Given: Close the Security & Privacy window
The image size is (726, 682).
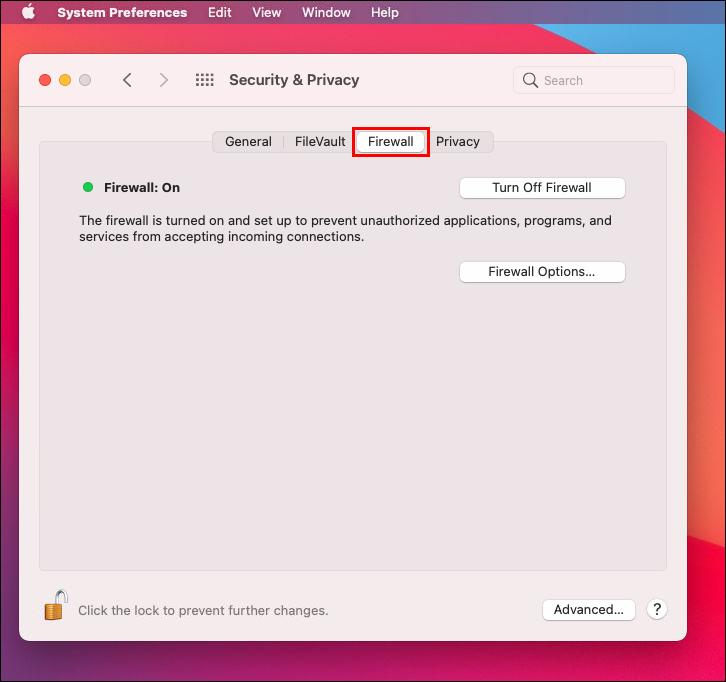Looking at the screenshot, I should point(45,80).
